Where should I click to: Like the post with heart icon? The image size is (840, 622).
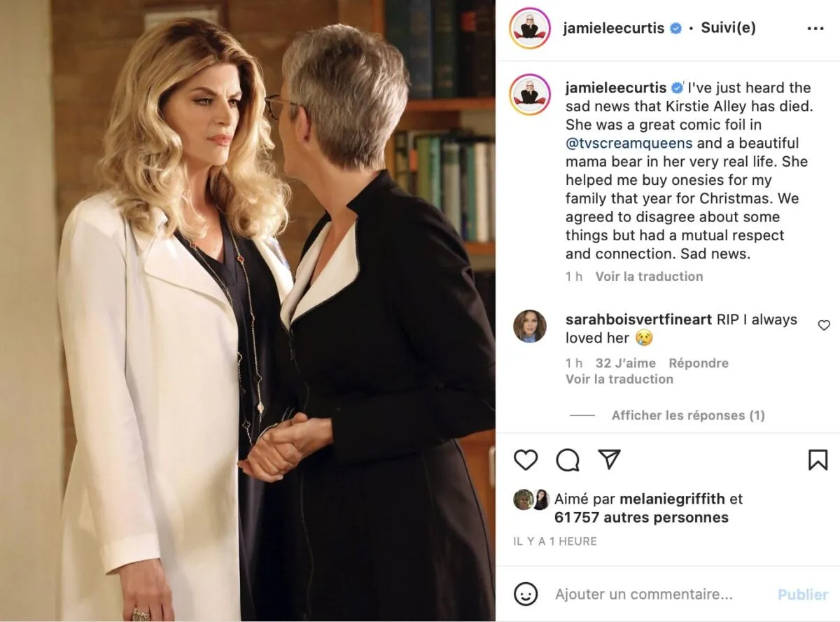526,459
